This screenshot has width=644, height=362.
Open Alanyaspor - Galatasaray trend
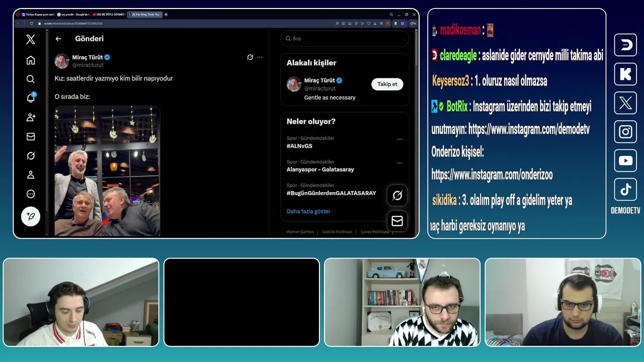(320, 169)
